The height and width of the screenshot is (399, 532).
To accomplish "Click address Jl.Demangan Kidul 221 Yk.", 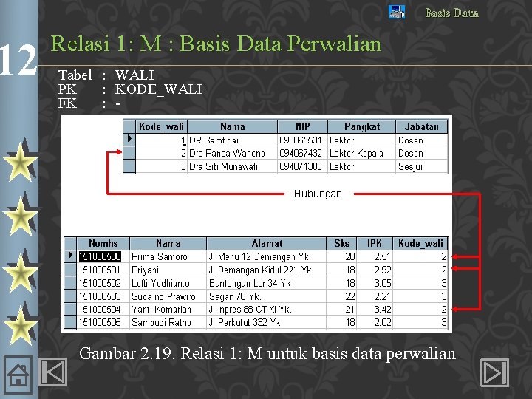I will point(262,270).
